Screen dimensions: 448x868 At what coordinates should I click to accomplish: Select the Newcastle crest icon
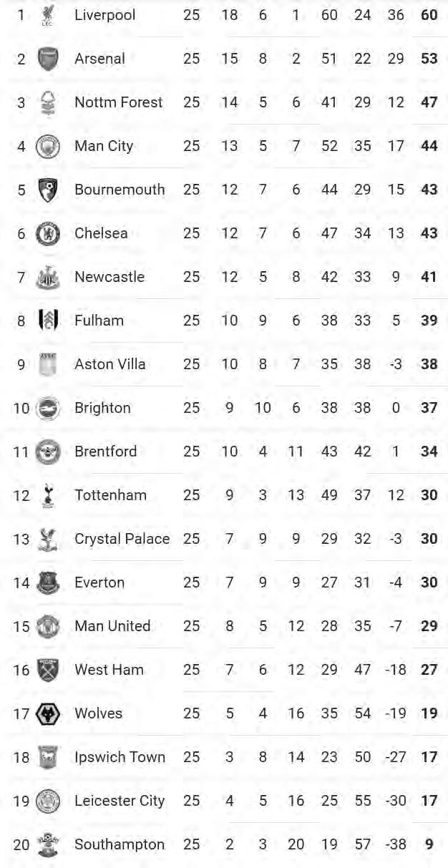click(48, 277)
